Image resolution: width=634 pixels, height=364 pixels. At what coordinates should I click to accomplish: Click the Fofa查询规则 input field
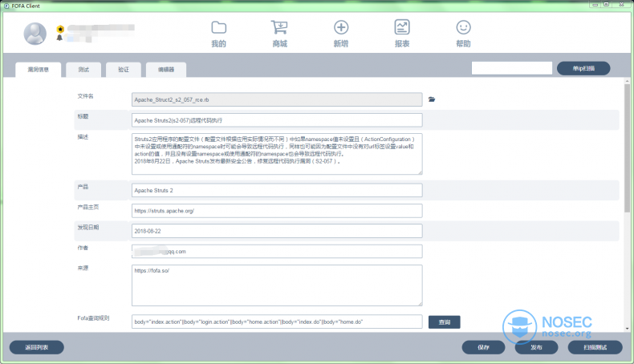[x=277, y=322]
